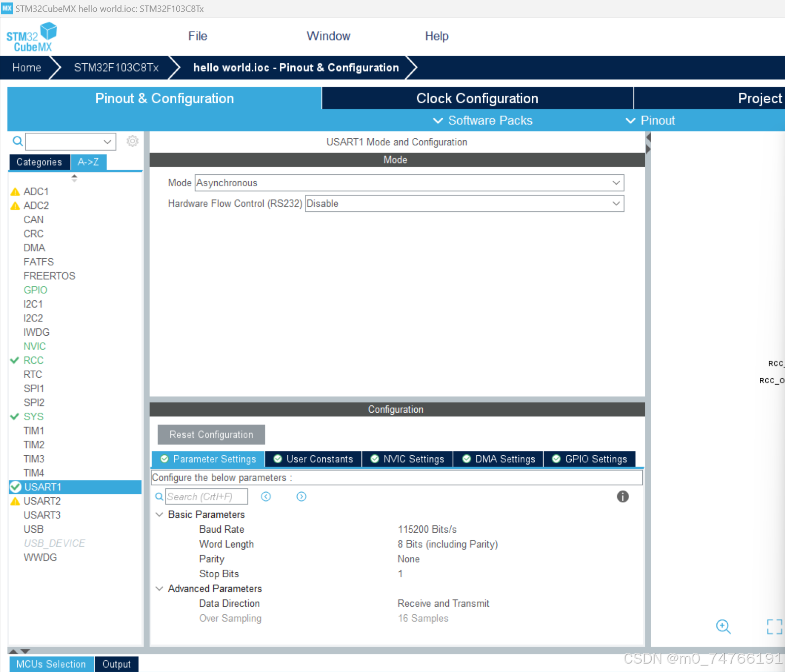
Task: Click the parameter info icon
Action: [x=623, y=496]
